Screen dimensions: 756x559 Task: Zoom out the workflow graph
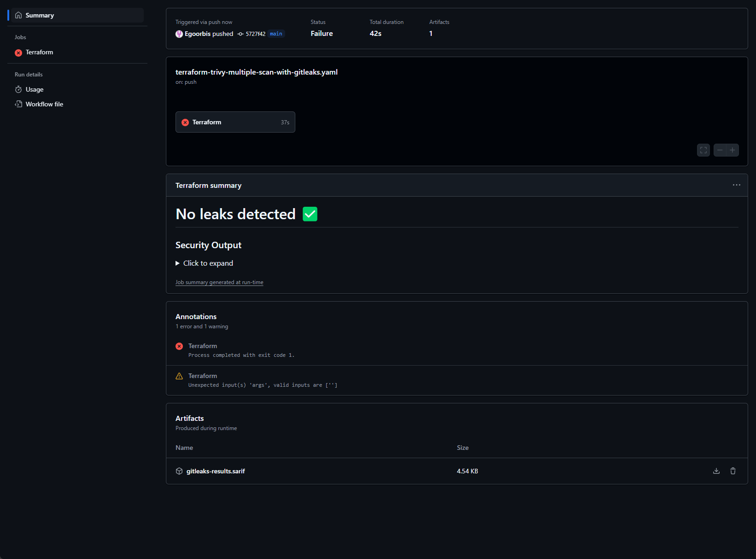[x=720, y=150]
